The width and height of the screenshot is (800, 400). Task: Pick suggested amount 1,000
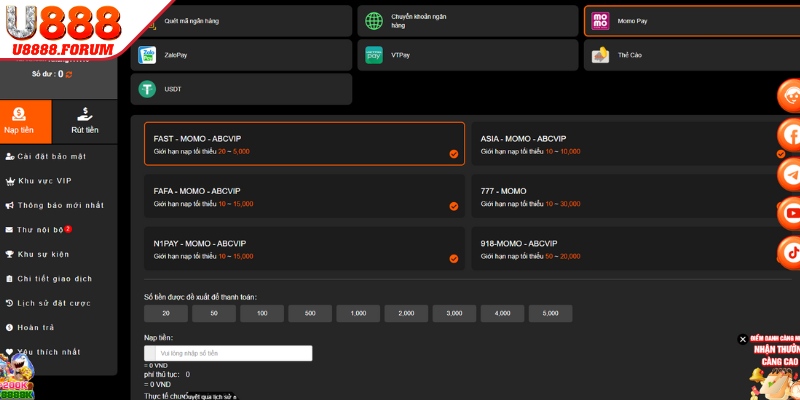tap(358, 314)
